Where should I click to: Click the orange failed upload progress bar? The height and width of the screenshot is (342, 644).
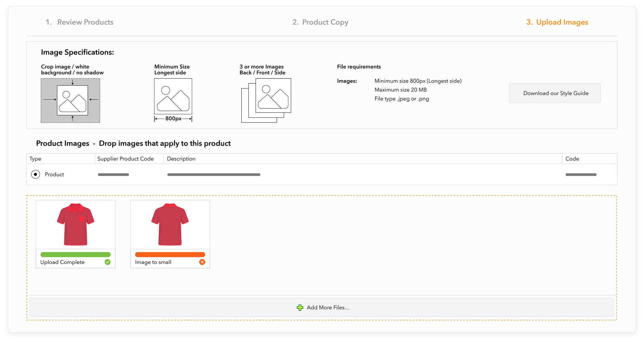pyautogui.click(x=170, y=254)
